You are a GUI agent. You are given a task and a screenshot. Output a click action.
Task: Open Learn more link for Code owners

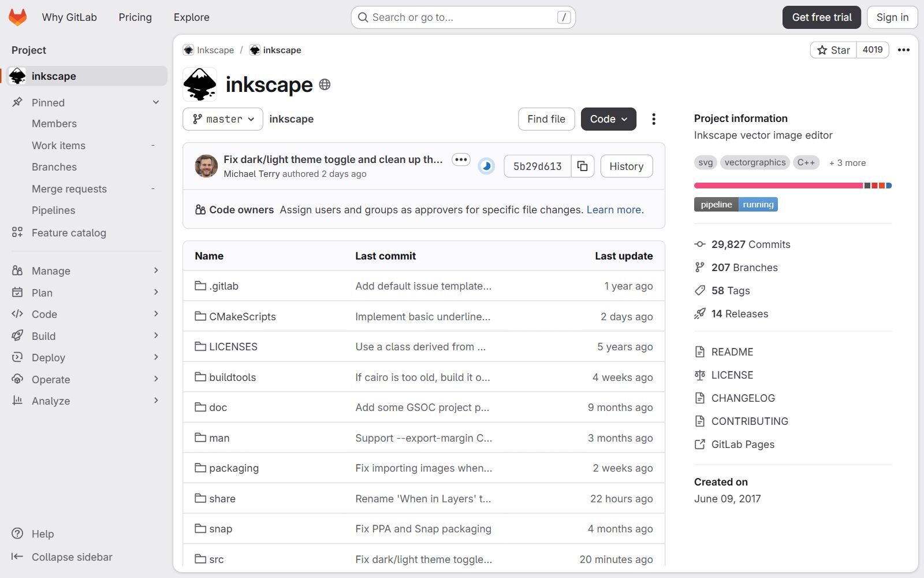click(x=615, y=210)
